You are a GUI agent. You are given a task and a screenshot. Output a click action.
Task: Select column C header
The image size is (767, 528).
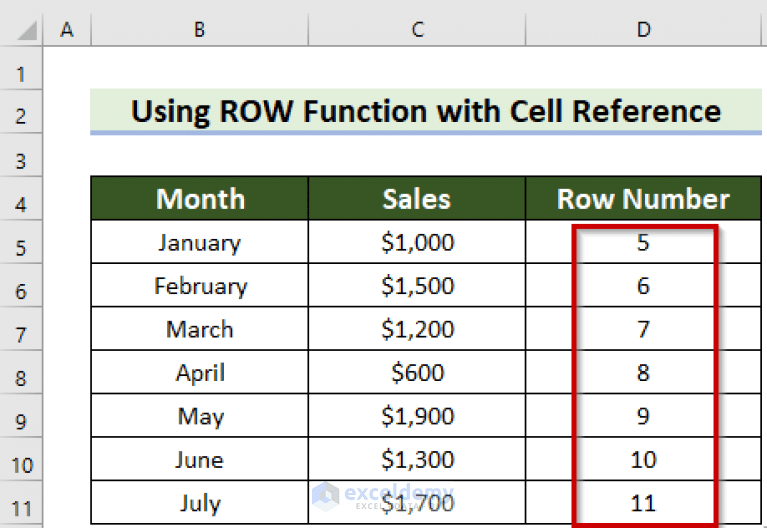pyautogui.click(x=417, y=30)
